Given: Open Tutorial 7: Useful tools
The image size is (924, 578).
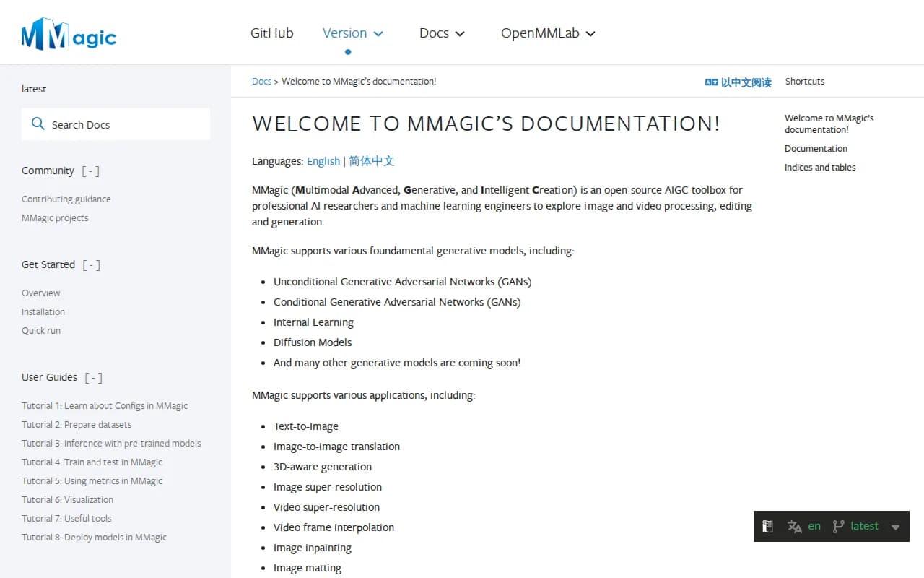Looking at the screenshot, I should point(66,519).
